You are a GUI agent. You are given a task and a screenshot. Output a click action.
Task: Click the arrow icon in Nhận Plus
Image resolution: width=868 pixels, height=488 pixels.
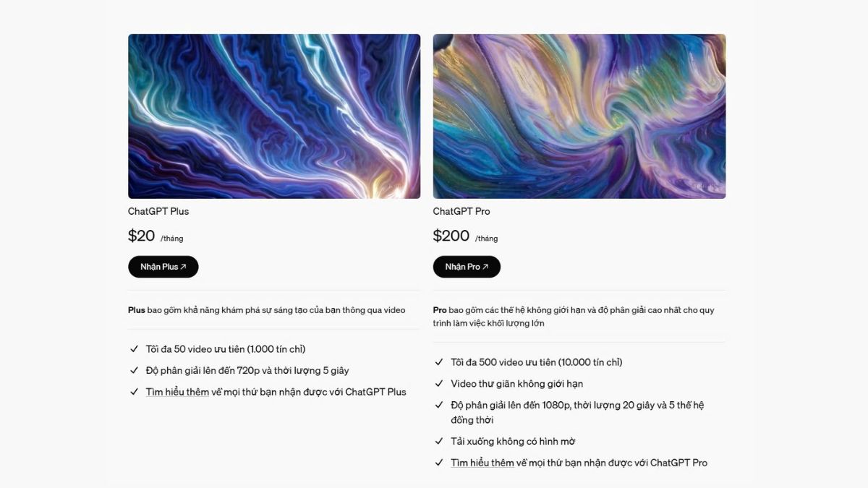pyautogui.click(x=184, y=267)
